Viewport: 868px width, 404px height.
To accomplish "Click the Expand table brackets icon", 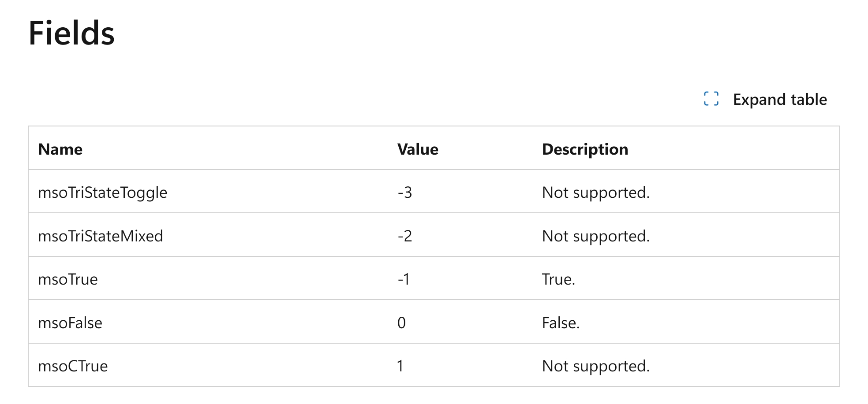I will [711, 99].
